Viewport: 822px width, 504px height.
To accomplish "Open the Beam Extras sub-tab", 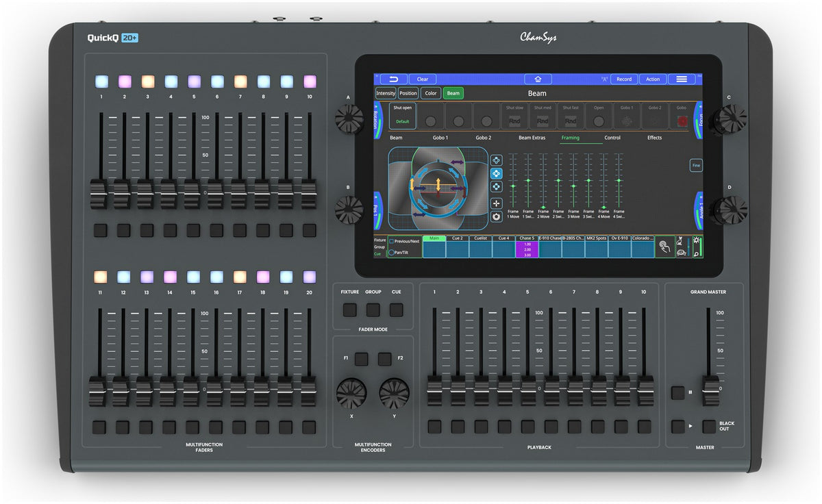I will [x=532, y=138].
